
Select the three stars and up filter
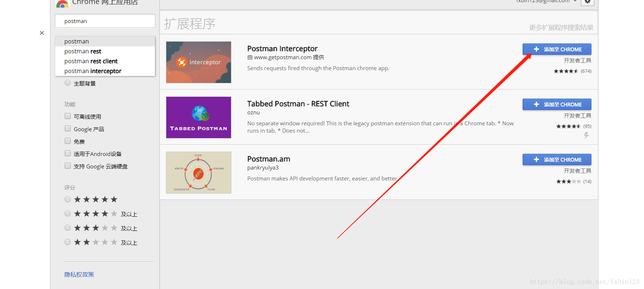[68, 228]
